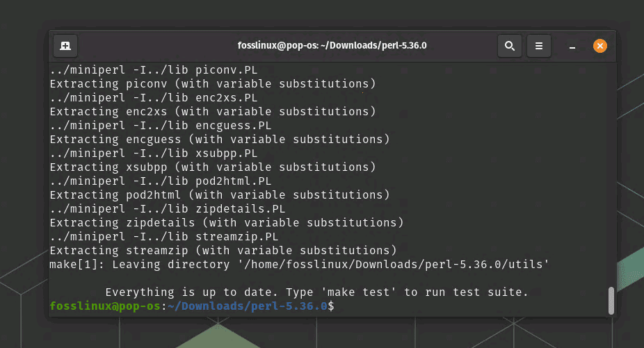
Task: Open the hamburger menu
Action: click(539, 46)
